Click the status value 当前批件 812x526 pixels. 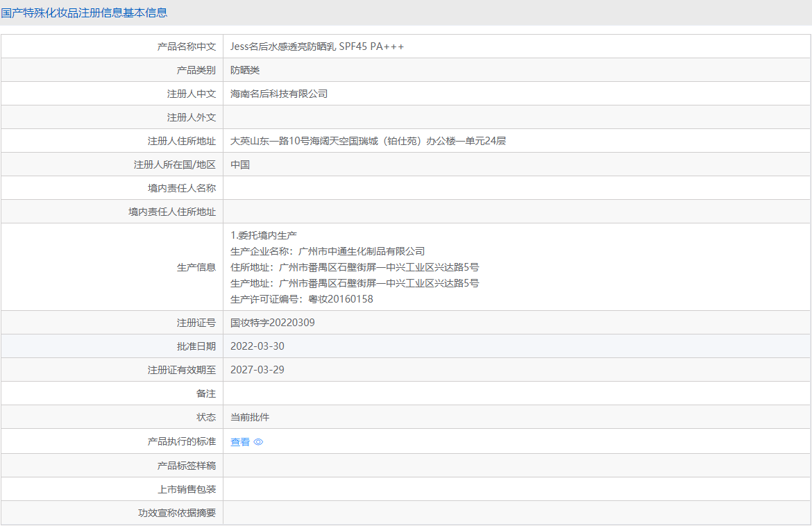click(250, 417)
